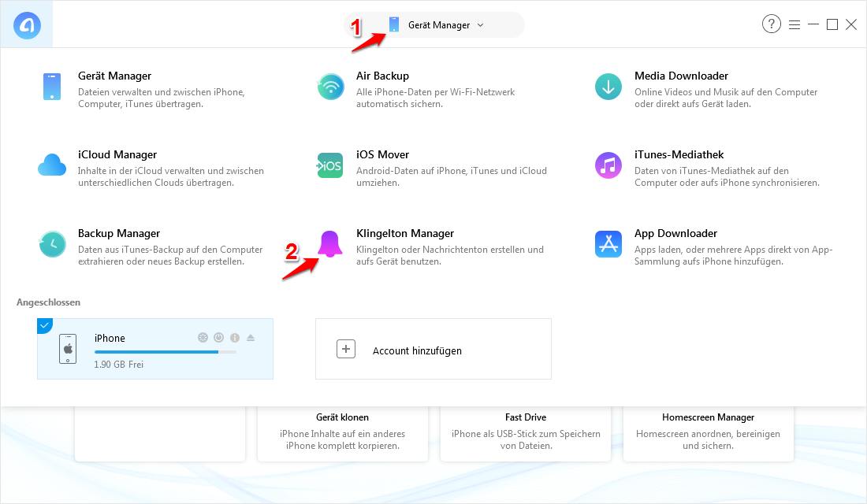The image size is (867, 504).
Task: Click the Gerät Manager phone icon in the grid
Action: (52, 87)
